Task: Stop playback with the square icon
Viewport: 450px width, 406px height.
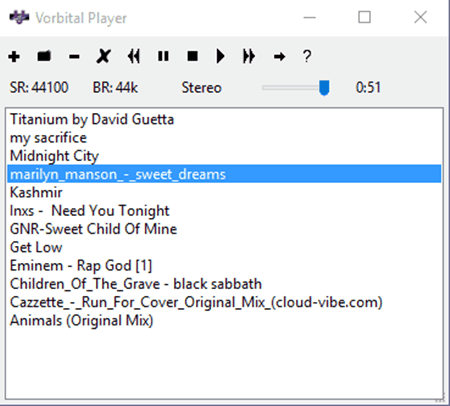Action: pyautogui.click(x=192, y=56)
